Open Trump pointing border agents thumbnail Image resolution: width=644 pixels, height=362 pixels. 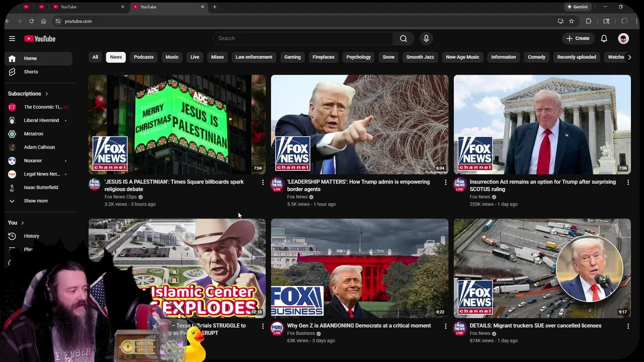[360, 125]
